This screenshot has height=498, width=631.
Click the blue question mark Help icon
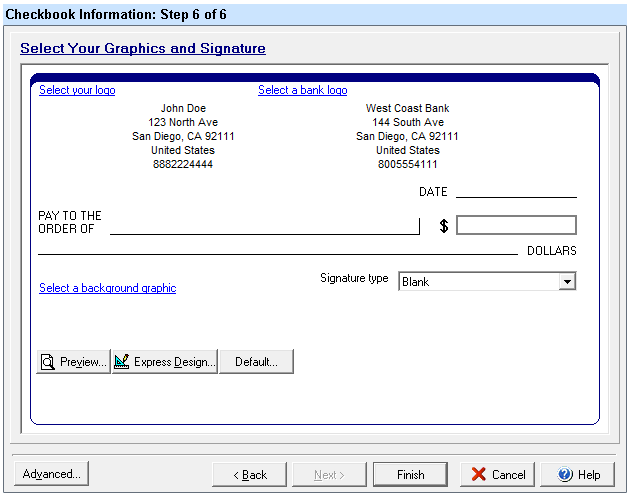(x=565, y=474)
